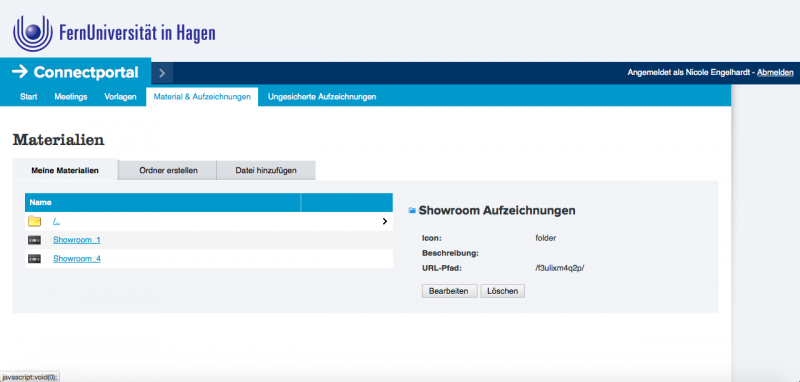The width and height of the screenshot is (800, 382).
Task: Expand the folder row arrow
Action: [385, 221]
